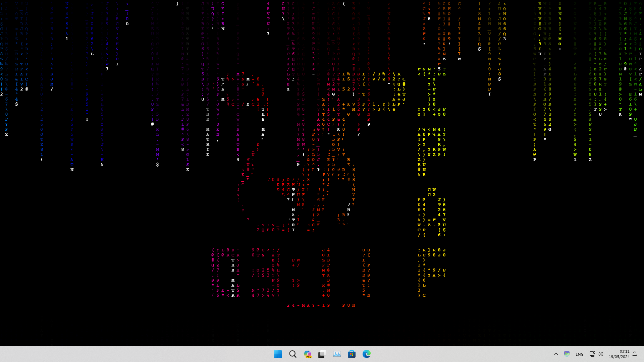The image size is (644, 362).
Task: Open Task View on the taskbar
Action: click(x=322, y=354)
